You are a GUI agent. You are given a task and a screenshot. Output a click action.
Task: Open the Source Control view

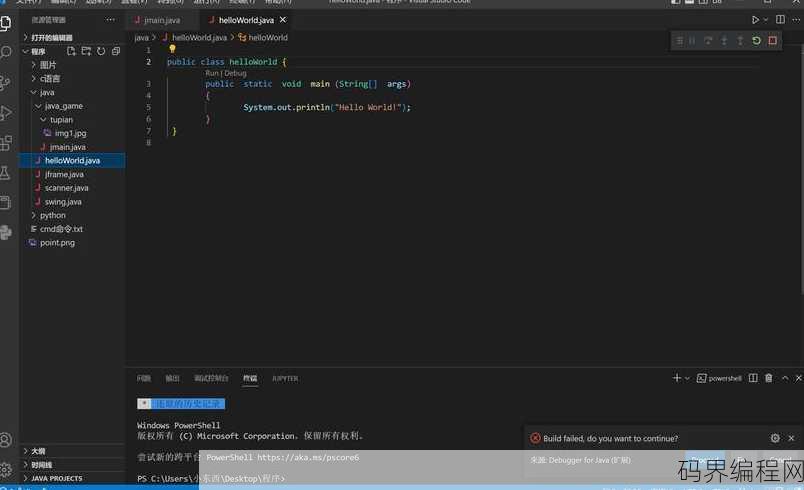click(x=6, y=83)
